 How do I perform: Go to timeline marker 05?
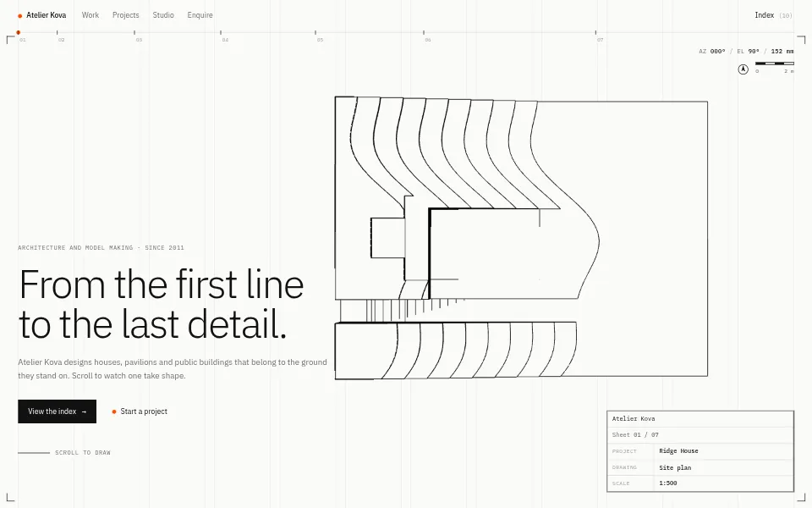(318, 36)
